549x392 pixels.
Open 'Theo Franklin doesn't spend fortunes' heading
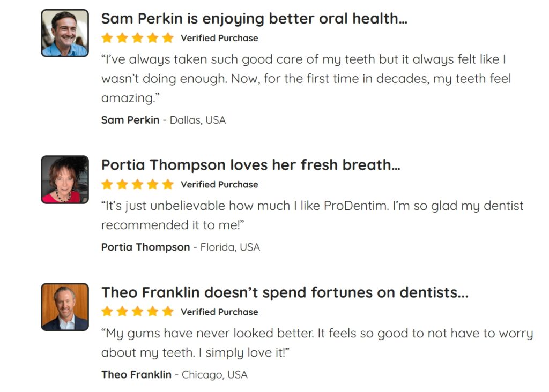285,292
